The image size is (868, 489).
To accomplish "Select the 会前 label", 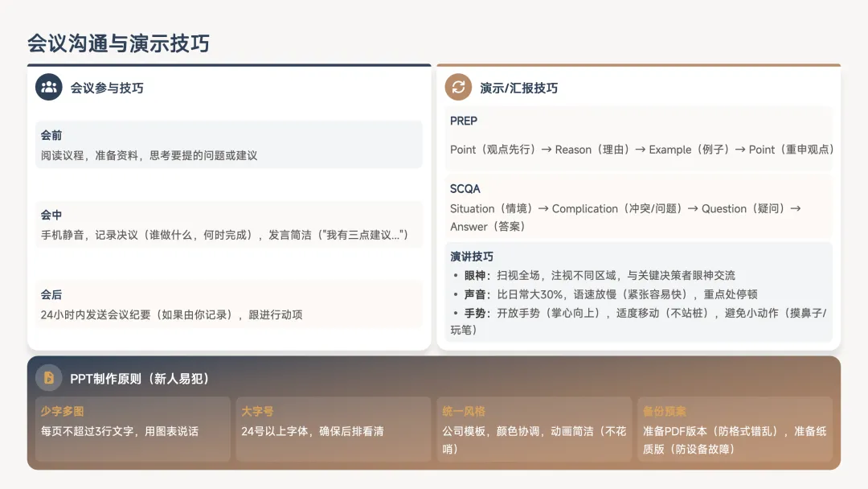I will coord(51,135).
